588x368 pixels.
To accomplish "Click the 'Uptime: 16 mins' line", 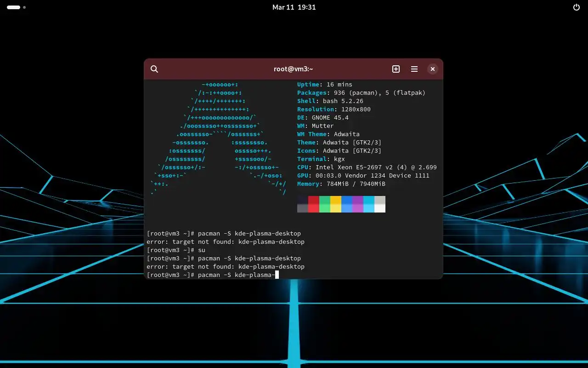I will (x=325, y=85).
